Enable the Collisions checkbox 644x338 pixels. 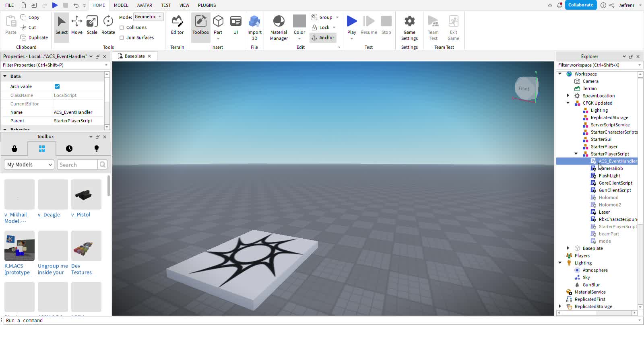click(122, 28)
